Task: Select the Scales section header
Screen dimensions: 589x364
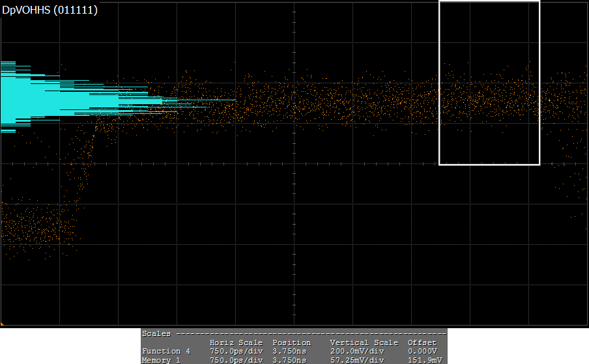Action: tap(156, 333)
